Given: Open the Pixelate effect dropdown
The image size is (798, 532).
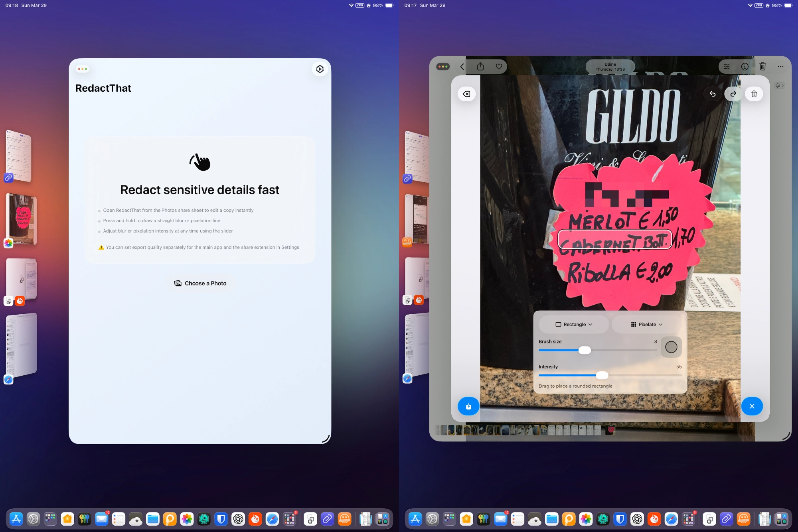Looking at the screenshot, I should (x=646, y=324).
